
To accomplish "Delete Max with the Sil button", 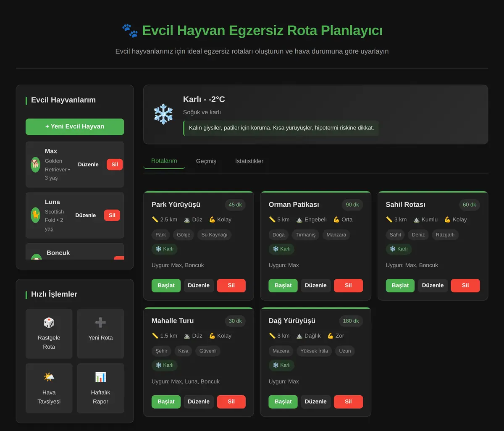I will 115,165.
